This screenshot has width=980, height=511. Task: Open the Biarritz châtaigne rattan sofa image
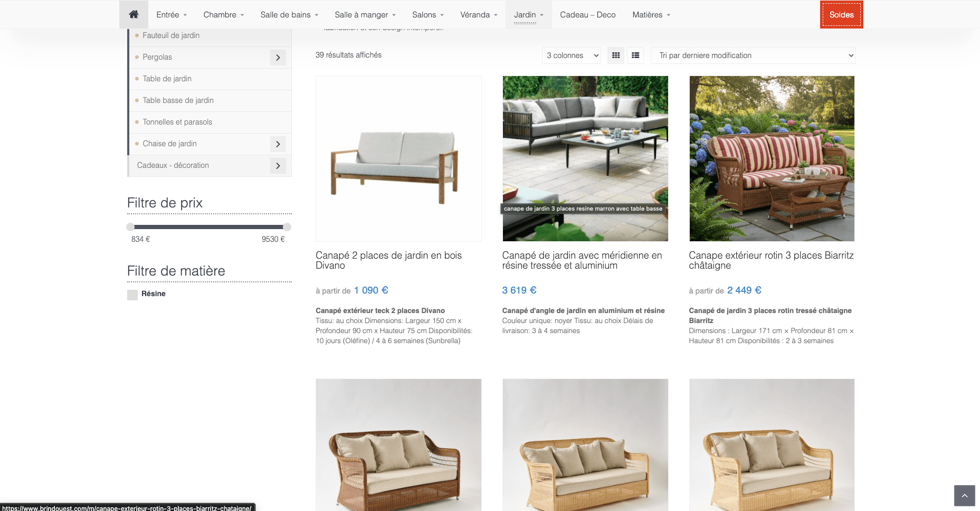pos(772,158)
